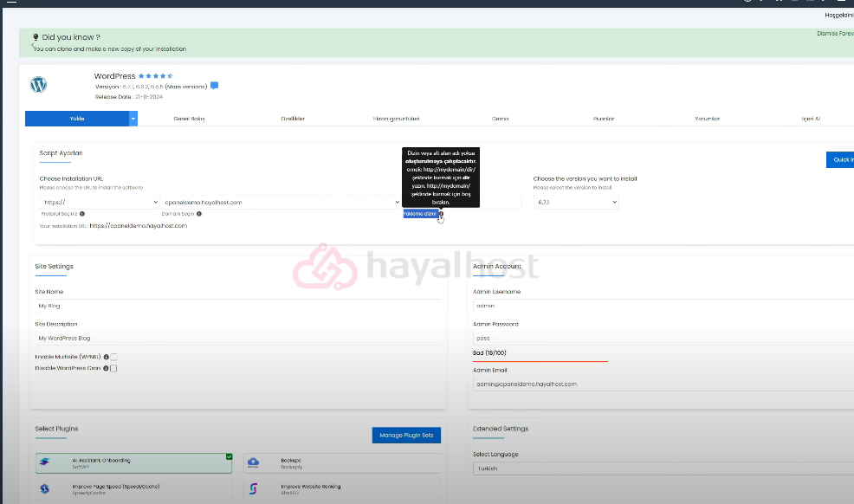Select Improve Website Ranking plugin card

(x=342, y=489)
